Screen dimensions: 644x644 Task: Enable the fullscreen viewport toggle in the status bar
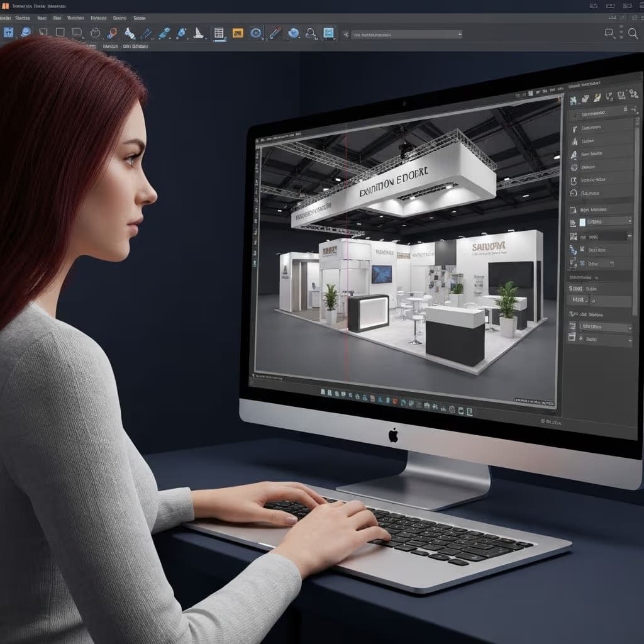[470, 409]
